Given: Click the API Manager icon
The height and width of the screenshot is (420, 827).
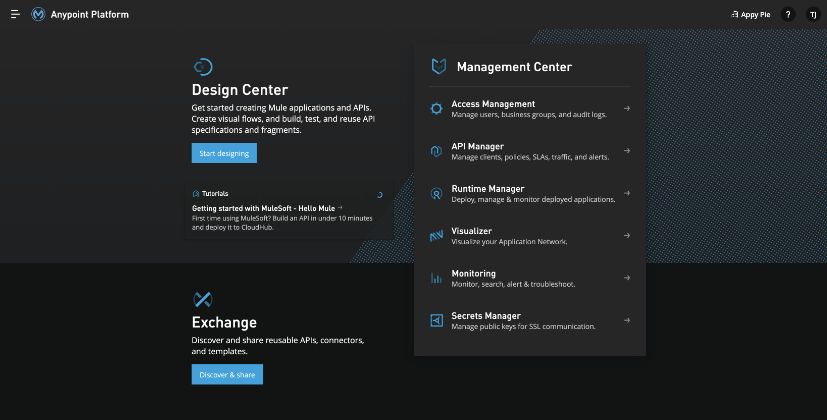Looking at the screenshot, I should 436,151.
